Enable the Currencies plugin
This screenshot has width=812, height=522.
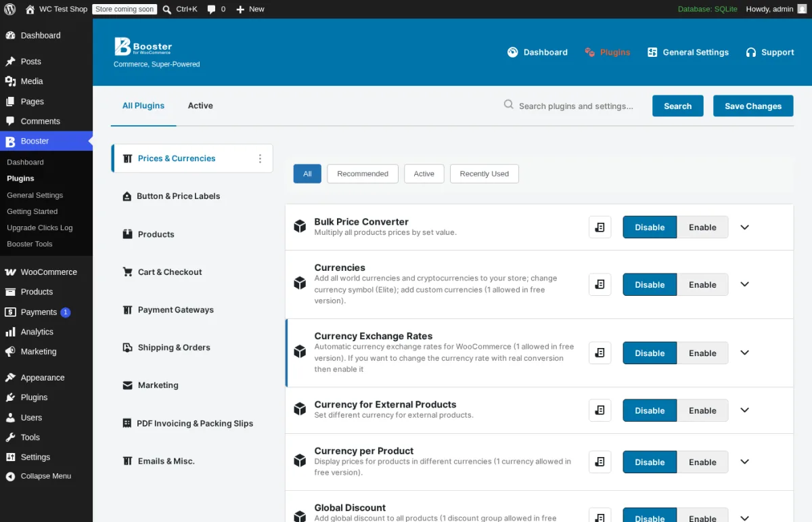[x=702, y=284]
